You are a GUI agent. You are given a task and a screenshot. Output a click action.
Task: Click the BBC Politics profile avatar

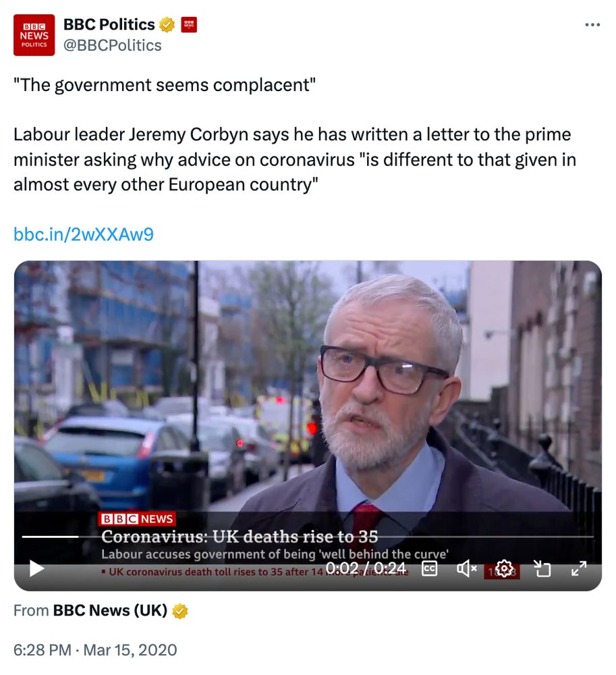click(x=34, y=35)
